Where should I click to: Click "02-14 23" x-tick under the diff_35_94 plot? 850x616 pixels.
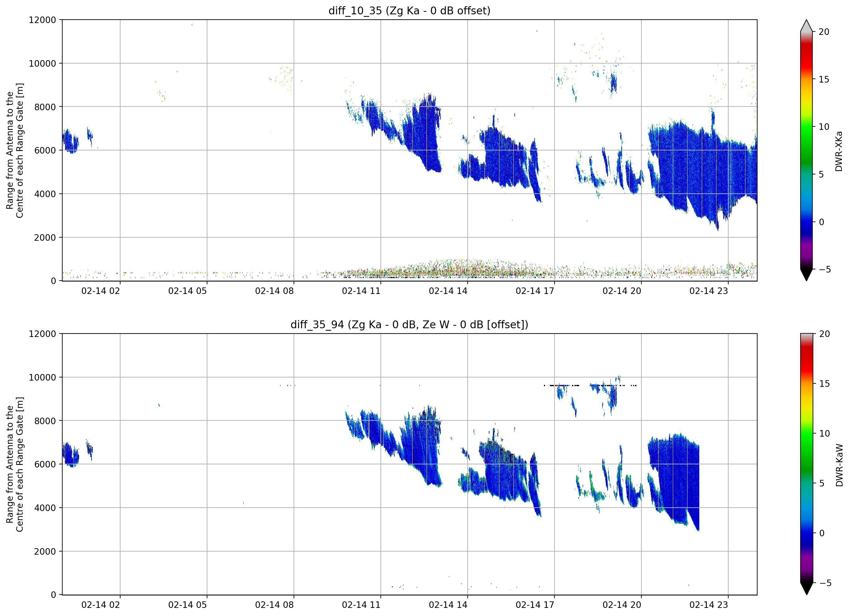click(709, 605)
